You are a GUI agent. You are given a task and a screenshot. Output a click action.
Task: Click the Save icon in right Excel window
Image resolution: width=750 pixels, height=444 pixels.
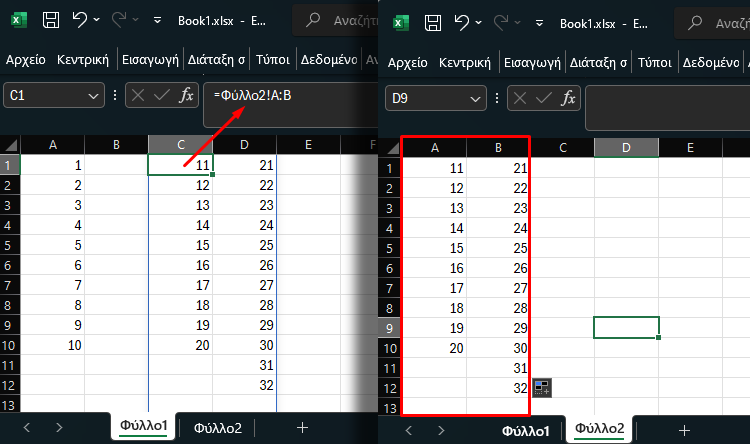(433, 23)
